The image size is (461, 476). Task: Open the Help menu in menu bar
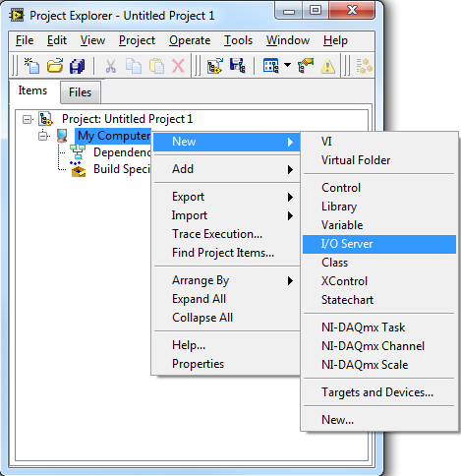click(x=335, y=40)
